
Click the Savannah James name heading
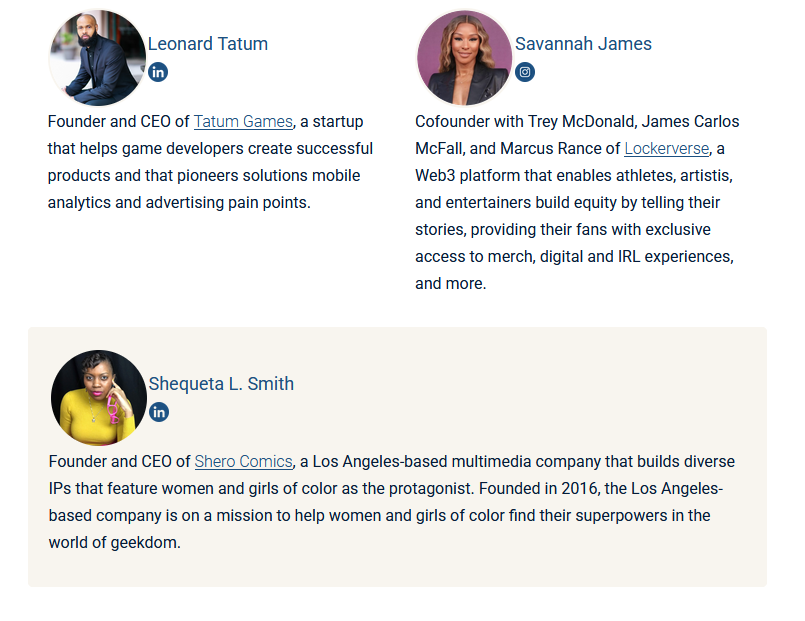(x=583, y=44)
